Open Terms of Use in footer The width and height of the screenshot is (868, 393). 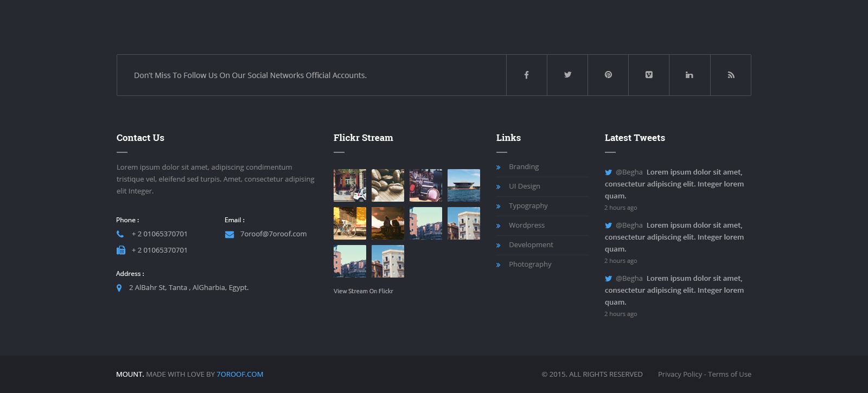[x=730, y=374]
